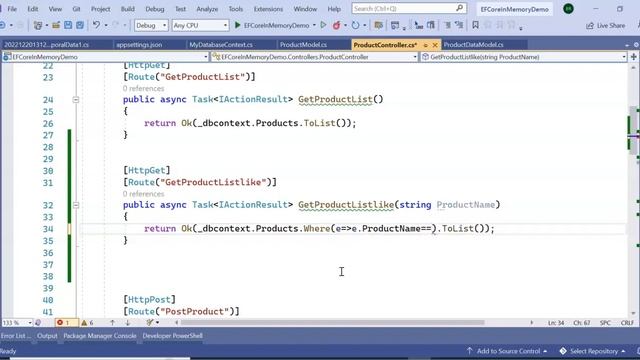Click the warnings count indicator

pyautogui.click(x=87, y=323)
